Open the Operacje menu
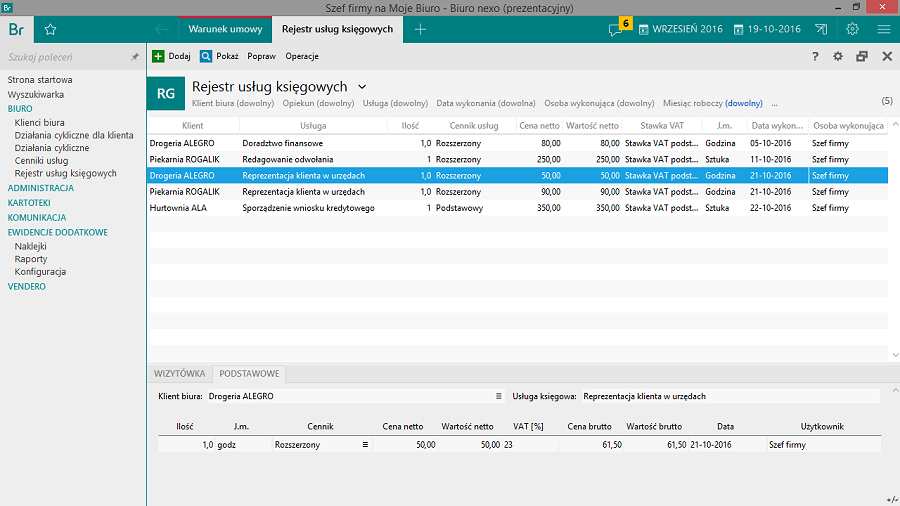 (x=302, y=56)
